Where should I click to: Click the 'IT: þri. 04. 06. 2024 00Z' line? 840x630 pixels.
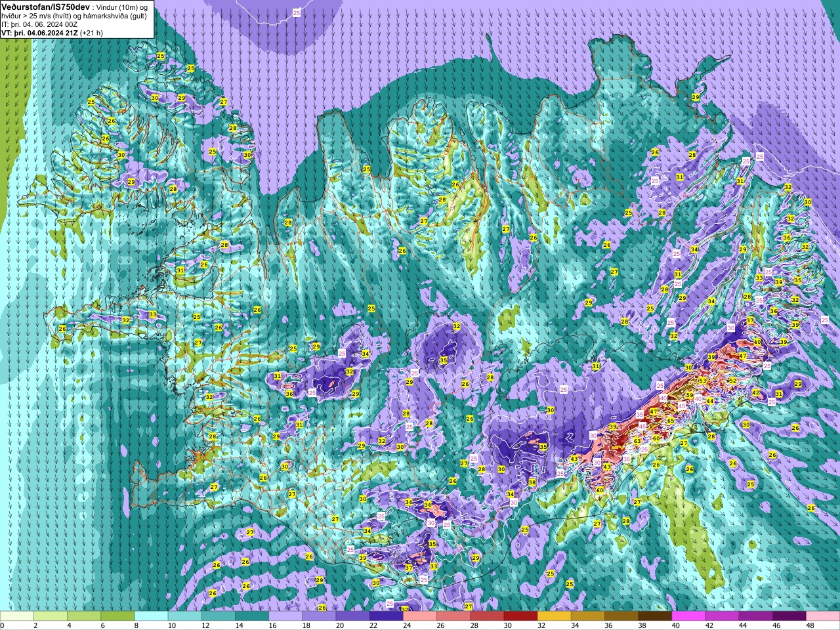[x=39, y=24]
